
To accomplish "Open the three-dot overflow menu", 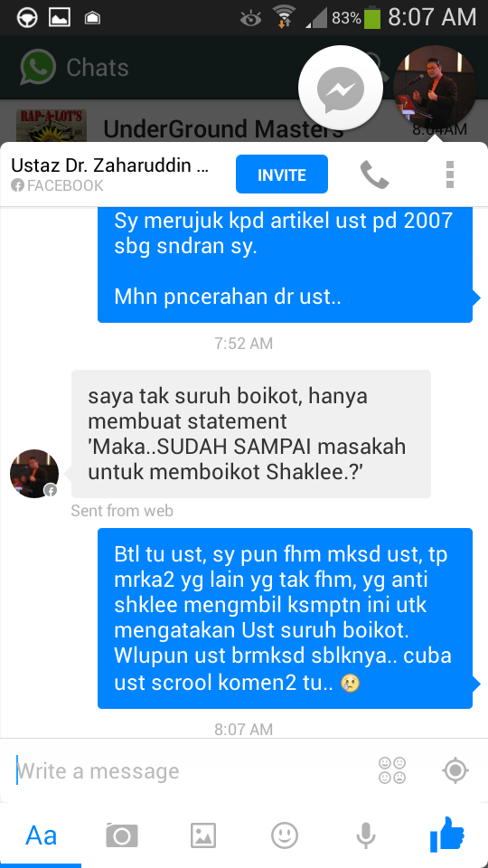I will point(450,175).
